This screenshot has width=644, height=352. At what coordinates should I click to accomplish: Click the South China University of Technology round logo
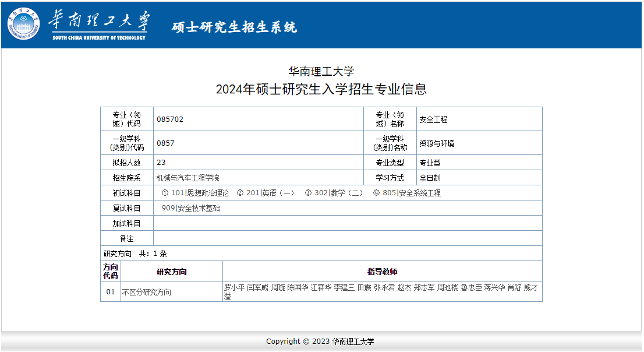[x=23, y=24]
